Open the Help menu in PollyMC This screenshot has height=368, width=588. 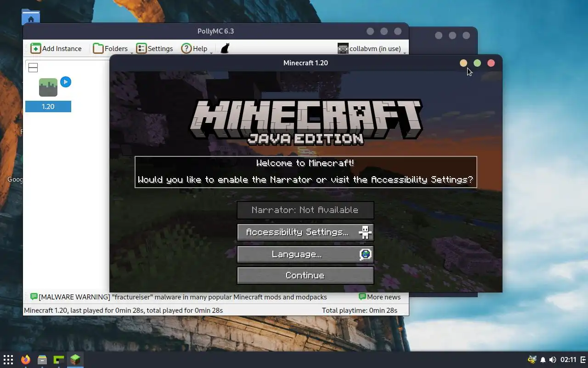[x=194, y=48]
